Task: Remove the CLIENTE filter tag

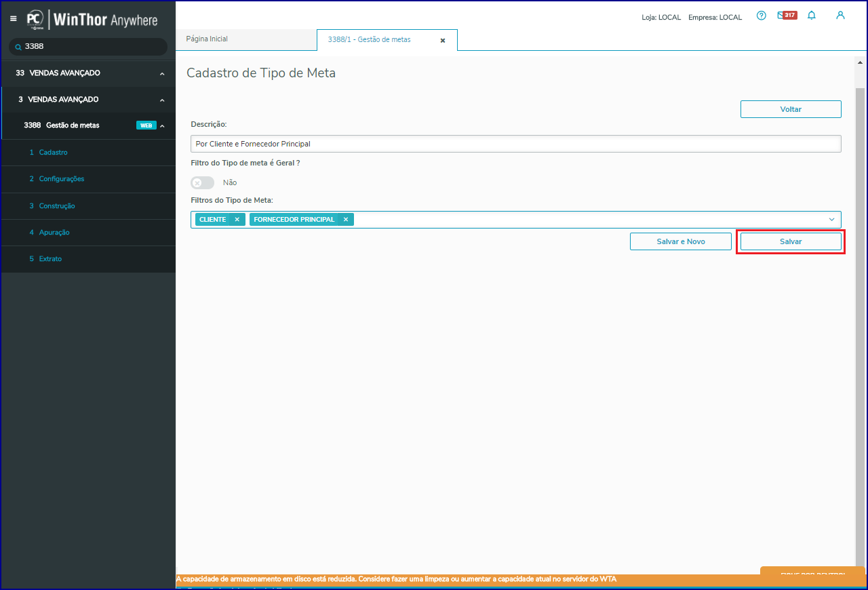Action: click(x=237, y=220)
